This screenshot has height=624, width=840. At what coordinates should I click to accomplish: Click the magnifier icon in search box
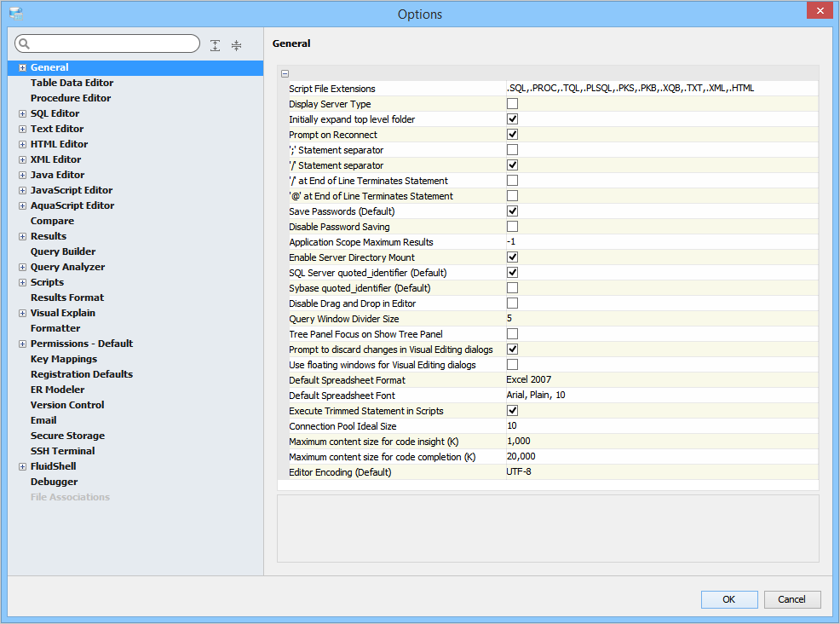[x=25, y=44]
